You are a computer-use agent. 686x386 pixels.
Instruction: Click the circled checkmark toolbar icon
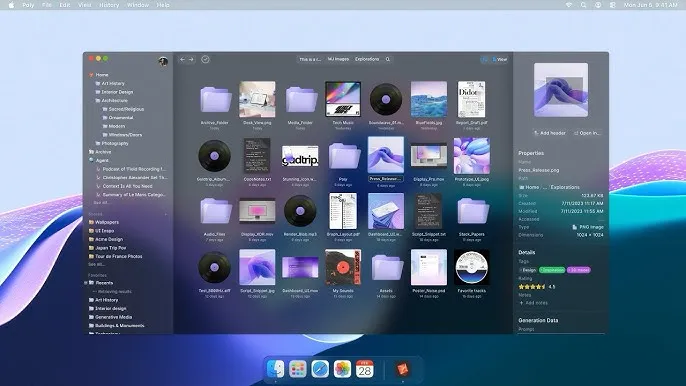[205, 59]
